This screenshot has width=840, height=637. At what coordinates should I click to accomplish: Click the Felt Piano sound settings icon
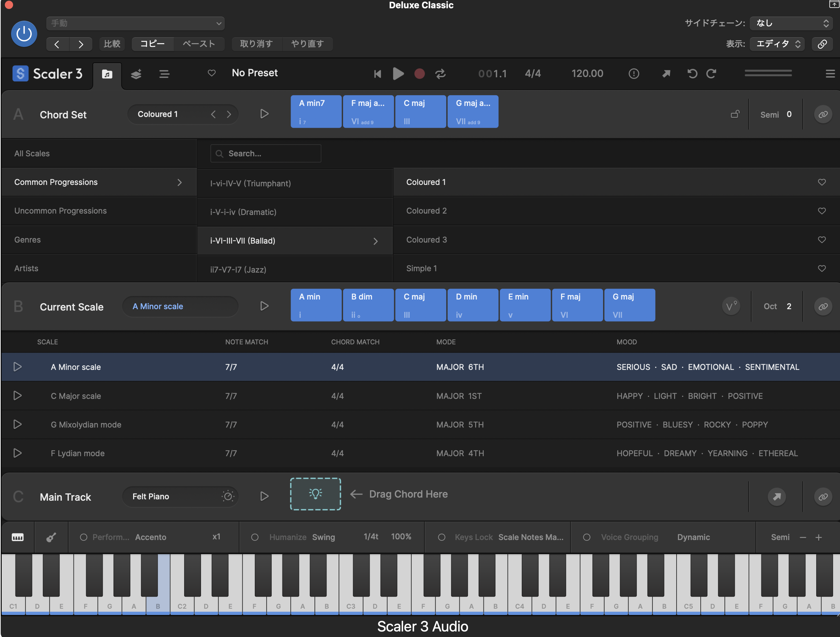pyautogui.click(x=228, y=496)
